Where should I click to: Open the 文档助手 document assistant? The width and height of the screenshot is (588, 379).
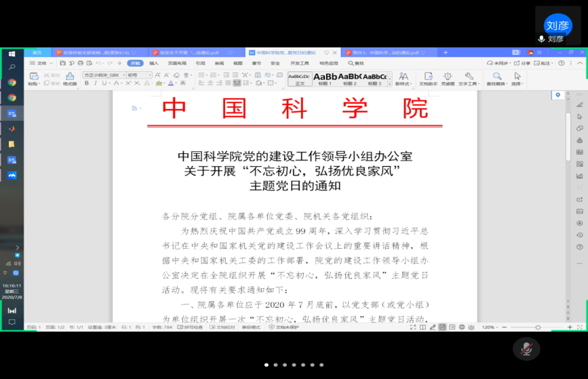[428, 78]
